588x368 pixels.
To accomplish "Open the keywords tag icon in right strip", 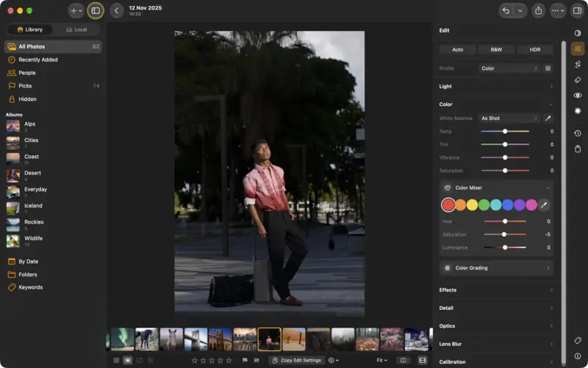I will (x=578, y=341).
